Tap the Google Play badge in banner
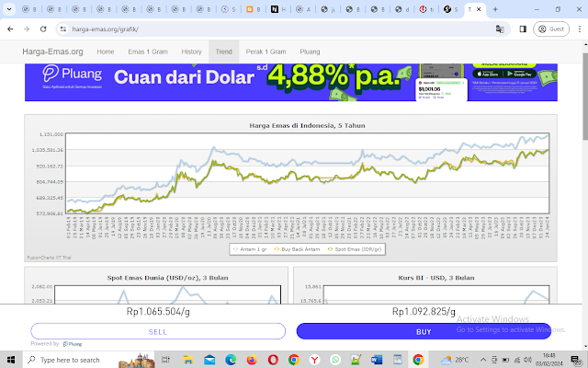 tap(519, 74)
